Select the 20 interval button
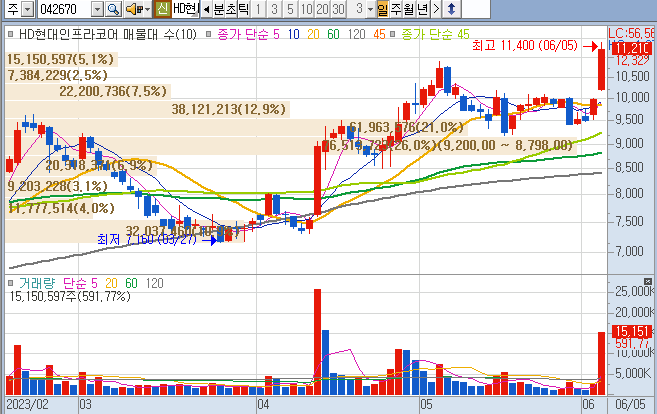This screenshot has width=657, height=414. (322, 9)
